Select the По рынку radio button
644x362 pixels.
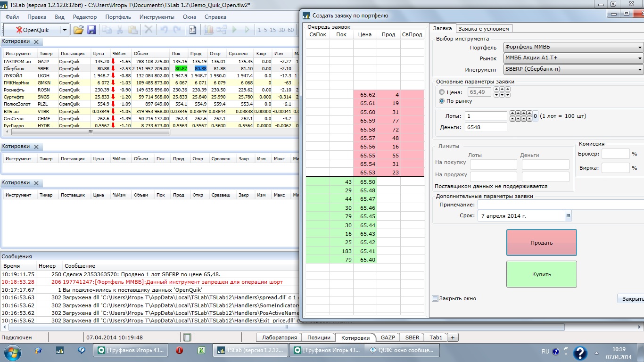pos(442,101)
